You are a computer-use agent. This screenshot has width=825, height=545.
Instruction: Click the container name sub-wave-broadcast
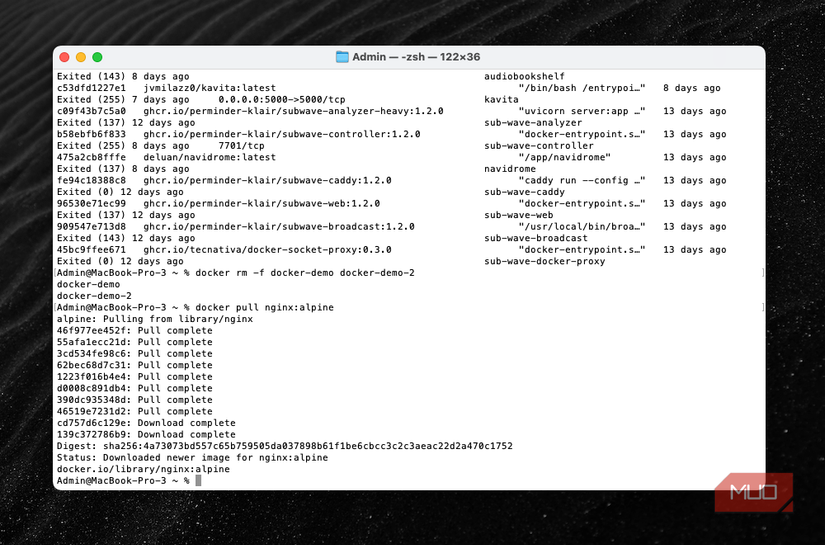point(536,238)
